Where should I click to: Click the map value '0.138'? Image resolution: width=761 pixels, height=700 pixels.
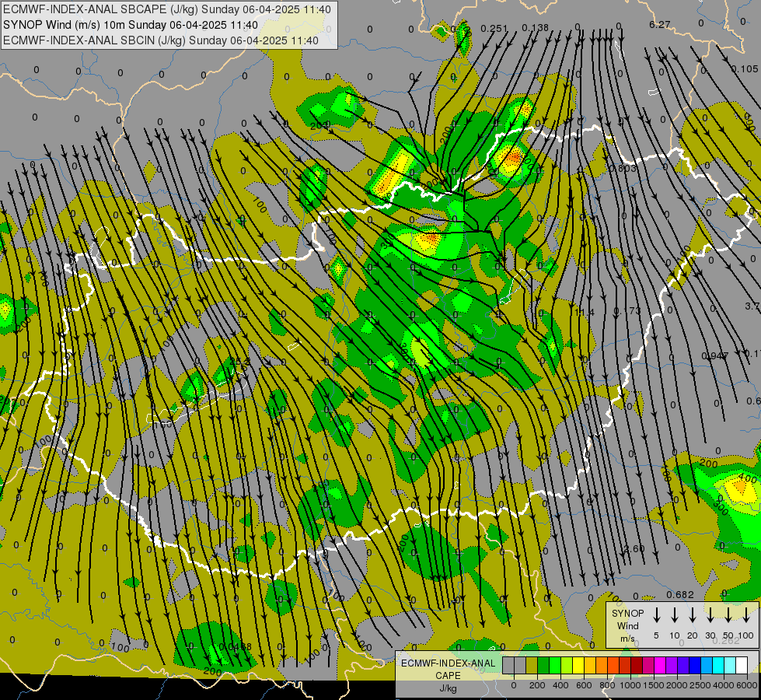point(536,28)
